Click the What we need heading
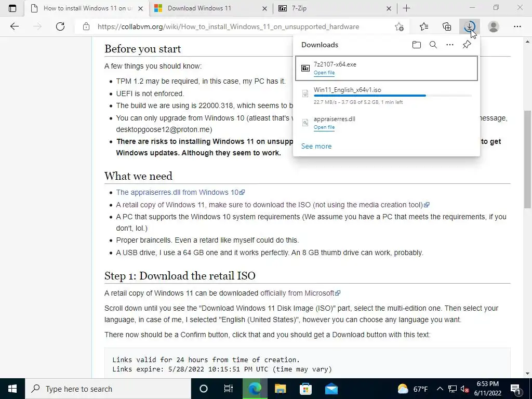Image resolution: width=532 pixels, height=399 pixels. click(138, 176)
